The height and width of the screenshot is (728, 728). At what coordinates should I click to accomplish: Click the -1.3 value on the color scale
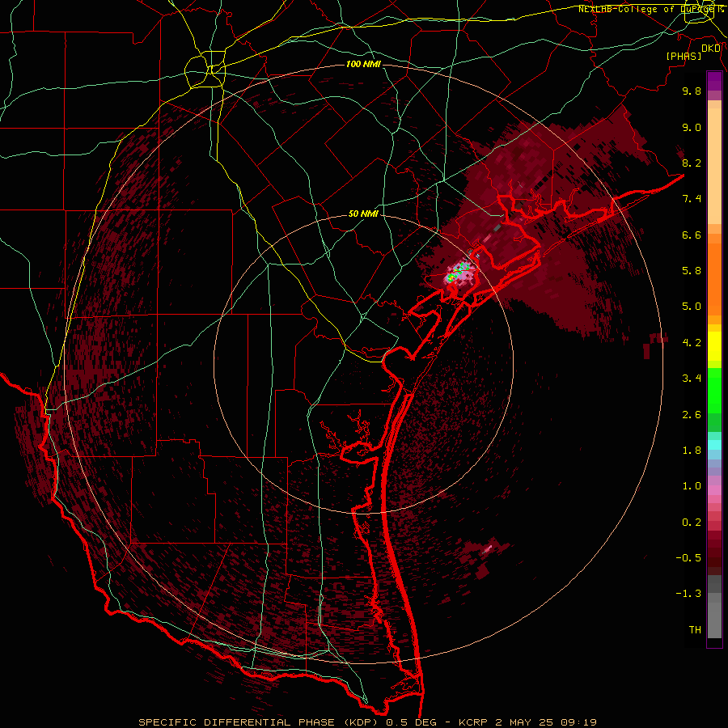pos(688,594)
